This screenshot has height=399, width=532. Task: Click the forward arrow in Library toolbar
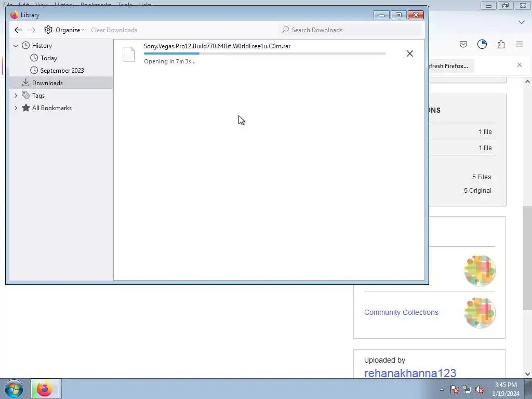pos(32,30)
